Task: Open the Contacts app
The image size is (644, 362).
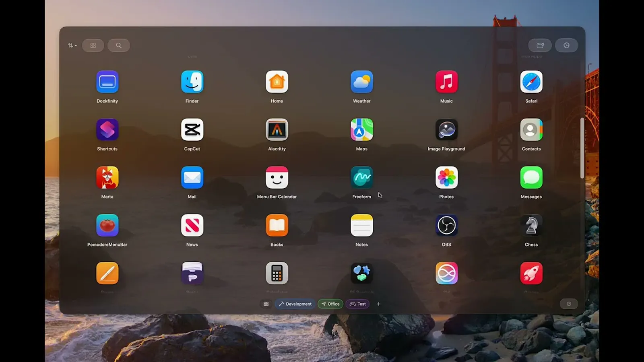Action: coord(531,130)
